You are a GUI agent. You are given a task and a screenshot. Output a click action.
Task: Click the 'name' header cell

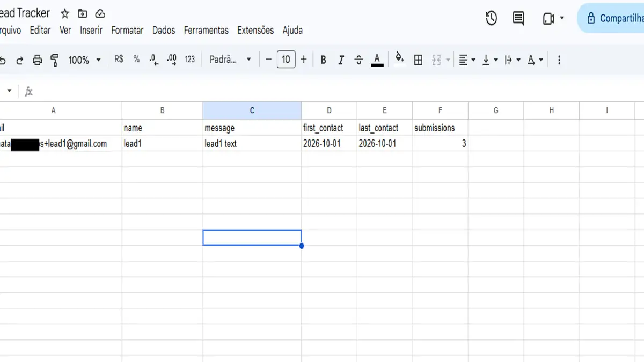point(162,128)
